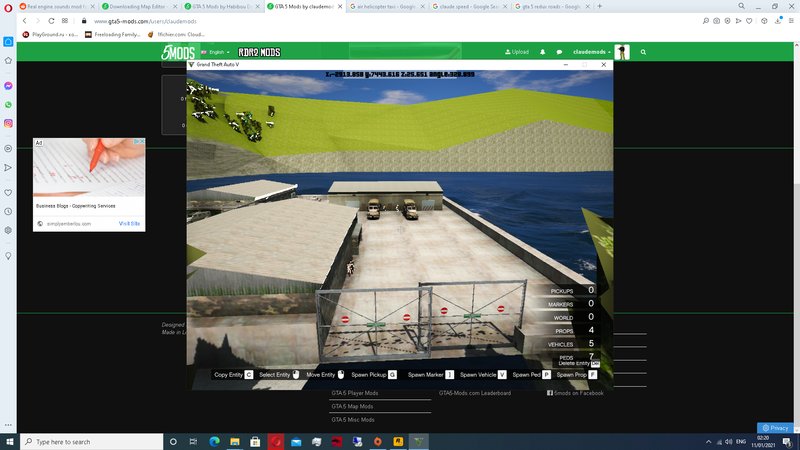Open the RDR2 MODS link
The height and width of the screenshot is (450, 800).
pos(259,52)
